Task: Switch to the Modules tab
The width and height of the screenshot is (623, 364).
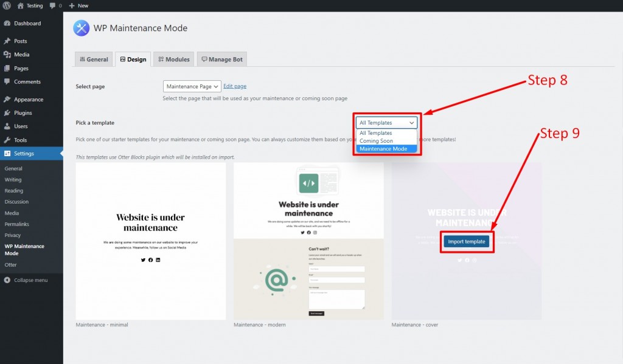Action: [x=173, y=59]
